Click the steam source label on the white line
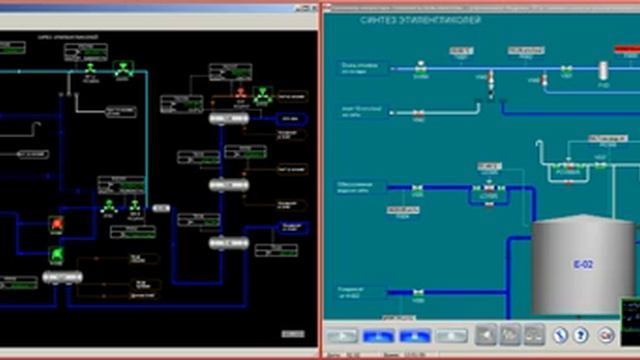The image size is (640, 360). click(362, 112)
